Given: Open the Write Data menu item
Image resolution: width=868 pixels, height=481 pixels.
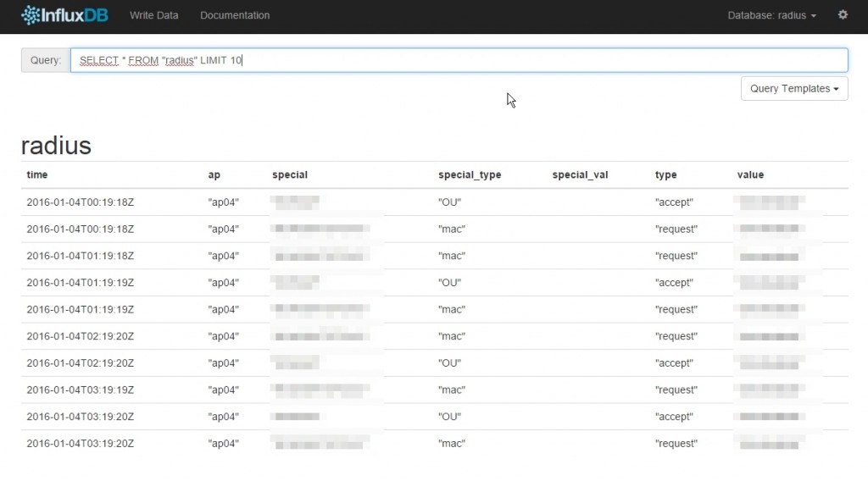Looking at the screenshot, I should click(154, 15).
